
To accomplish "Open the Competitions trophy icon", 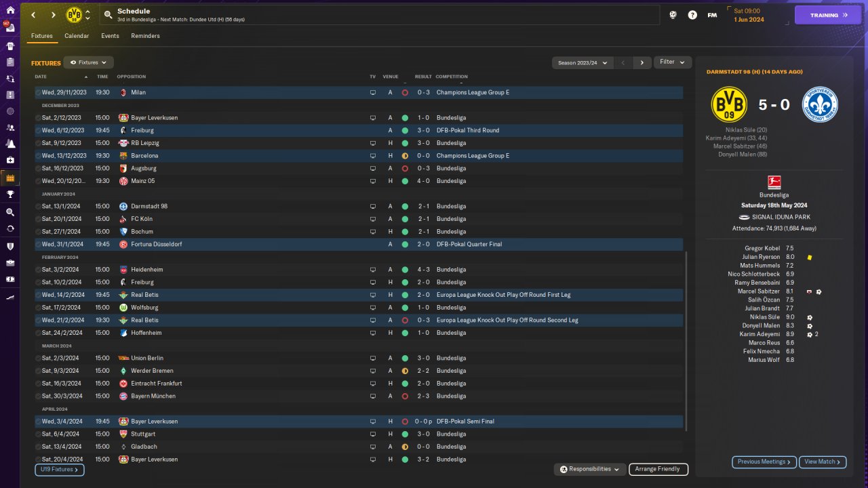I will 10,195.
